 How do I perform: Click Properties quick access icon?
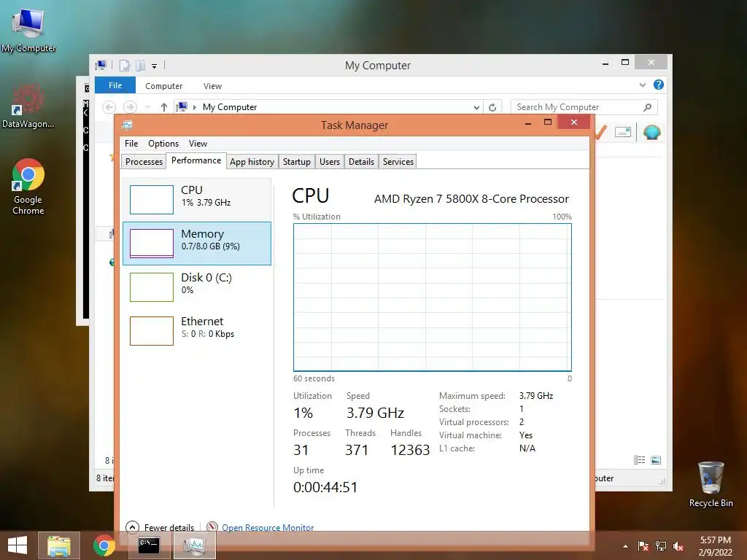coord(124,66)
